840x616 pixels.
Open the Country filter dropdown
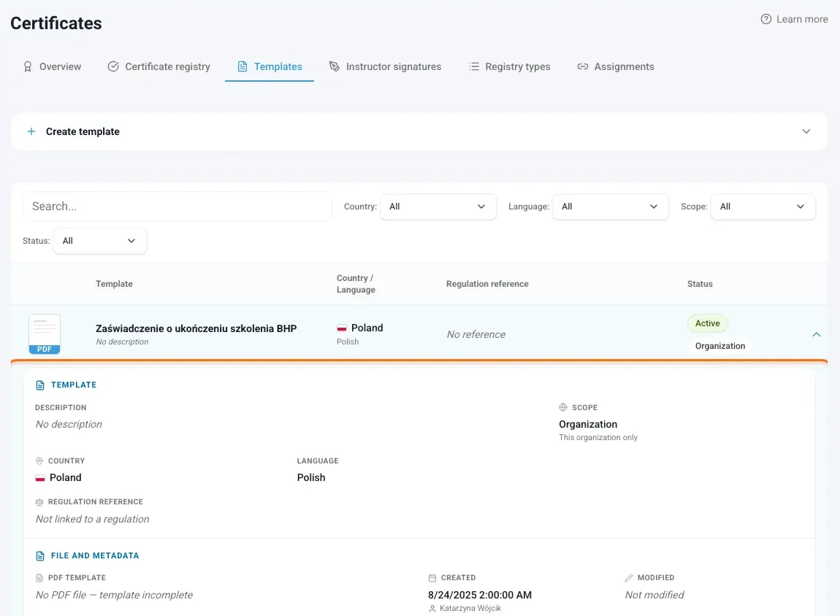click(438, 207)
